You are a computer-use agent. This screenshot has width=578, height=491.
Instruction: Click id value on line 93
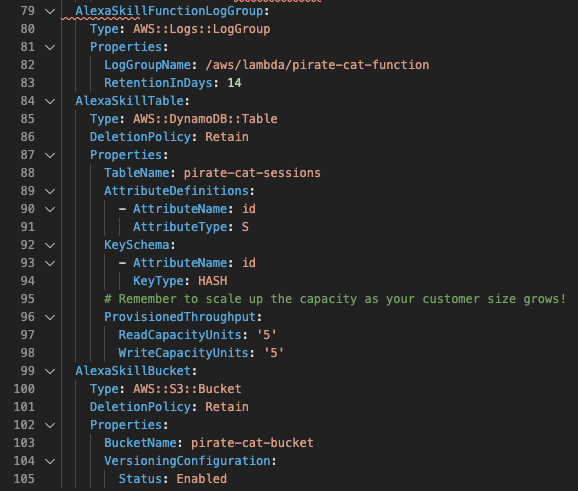pos(249,263)
